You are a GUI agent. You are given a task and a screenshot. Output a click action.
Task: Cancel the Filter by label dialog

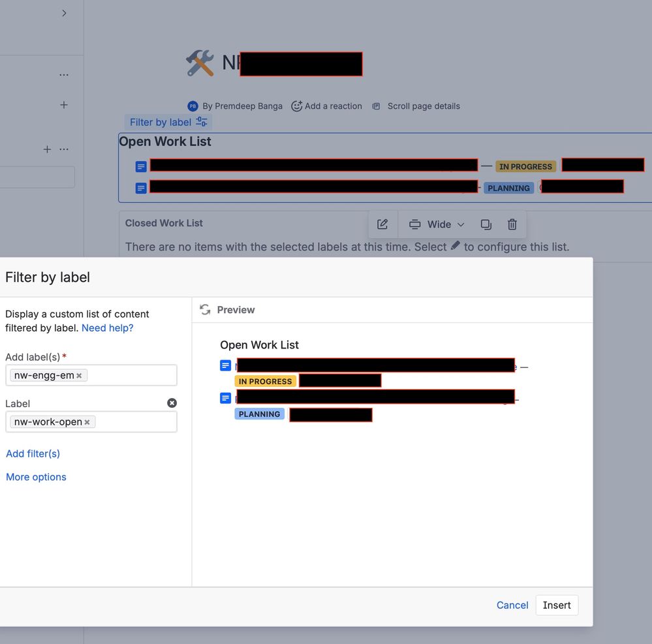pyautogui.click(x=512, y=606)
